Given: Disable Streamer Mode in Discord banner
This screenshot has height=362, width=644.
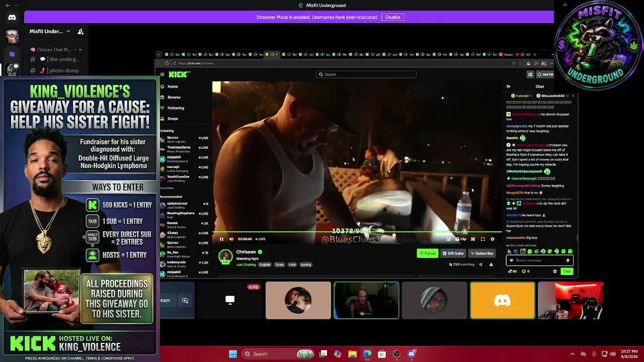Looking at the screenshot, I should point(392,17).
